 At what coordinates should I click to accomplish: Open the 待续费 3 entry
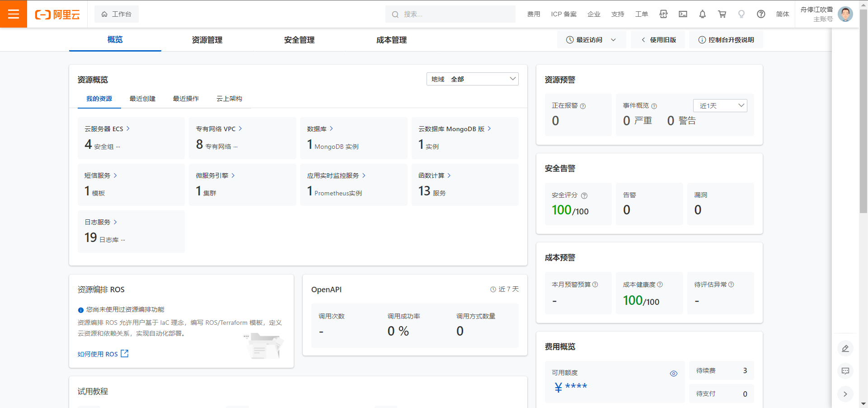[722, 370]
